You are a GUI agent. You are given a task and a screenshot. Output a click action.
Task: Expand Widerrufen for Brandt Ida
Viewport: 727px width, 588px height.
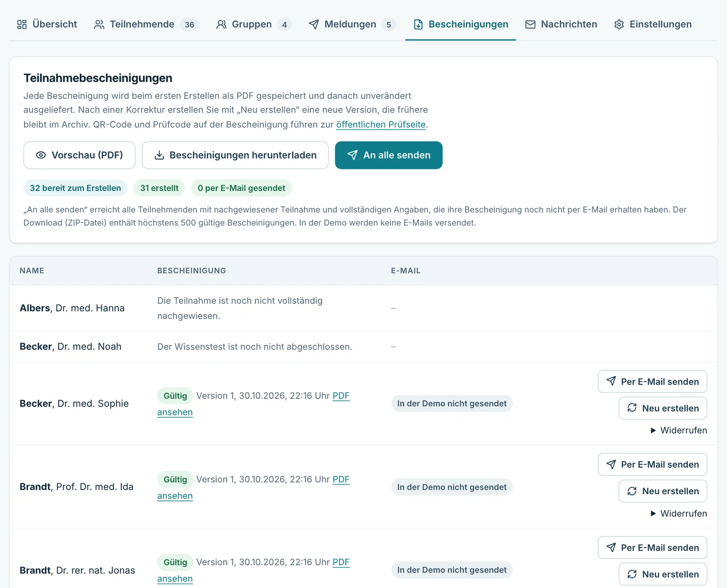coord(679,513)
